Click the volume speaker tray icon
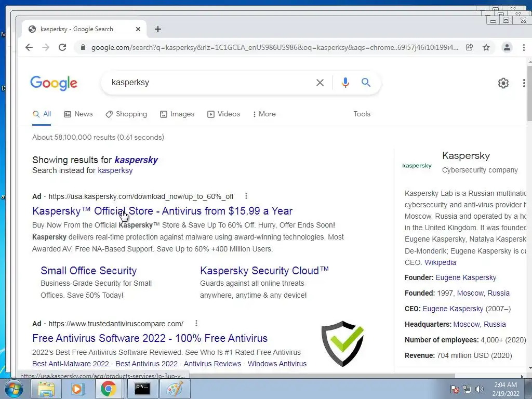The width and height of the screenshot is (532, 399). coord(479,389)
